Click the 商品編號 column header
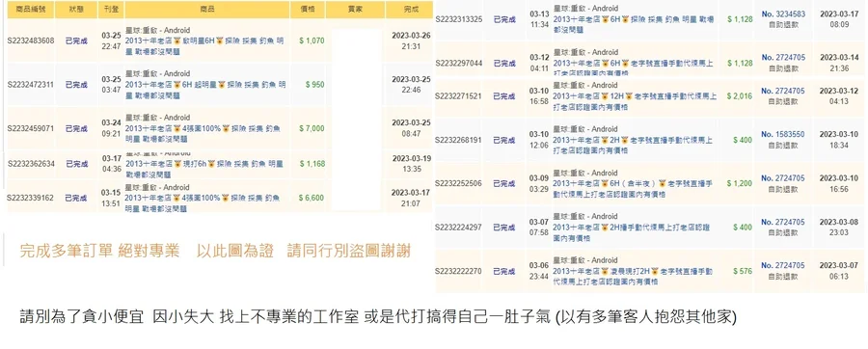The height and width of the screenshot is (349, 868). 31,9
